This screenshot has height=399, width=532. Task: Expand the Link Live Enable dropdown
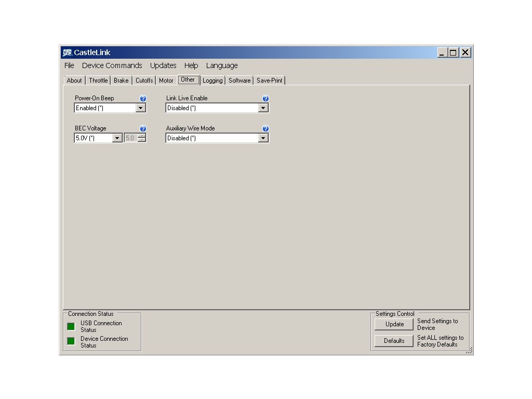pos(263,108)
